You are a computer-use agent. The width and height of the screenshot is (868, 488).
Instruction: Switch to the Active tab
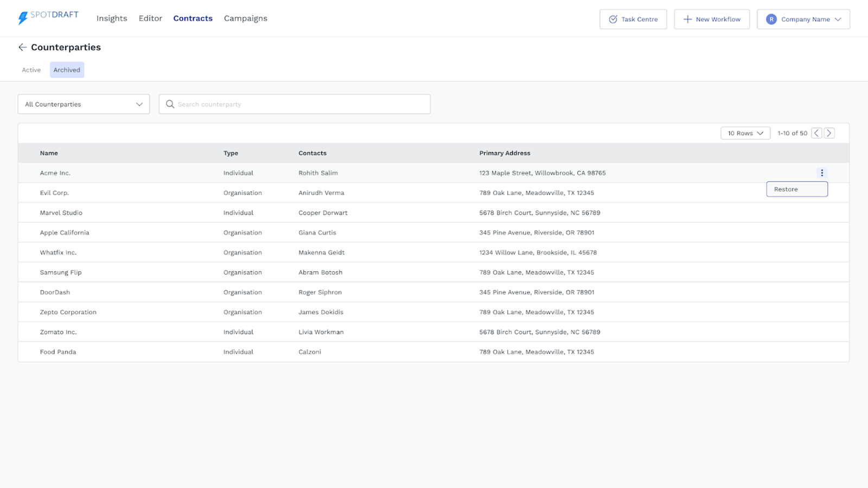(x=31, y=70)
